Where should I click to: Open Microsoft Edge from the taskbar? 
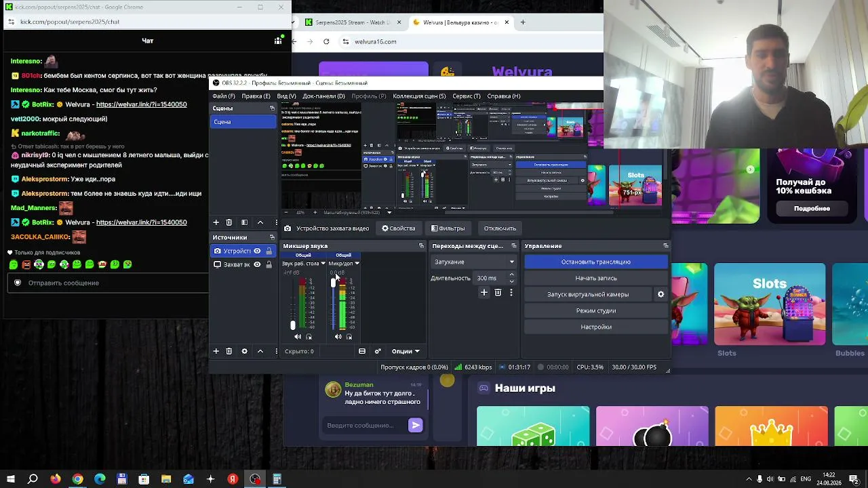coord(100,479)
